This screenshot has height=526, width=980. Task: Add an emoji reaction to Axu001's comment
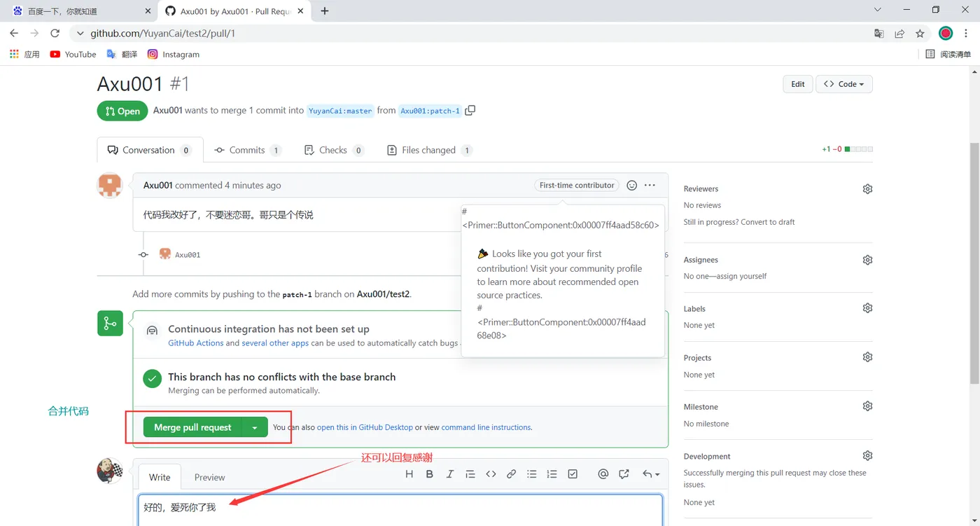[x=632, y=185]
